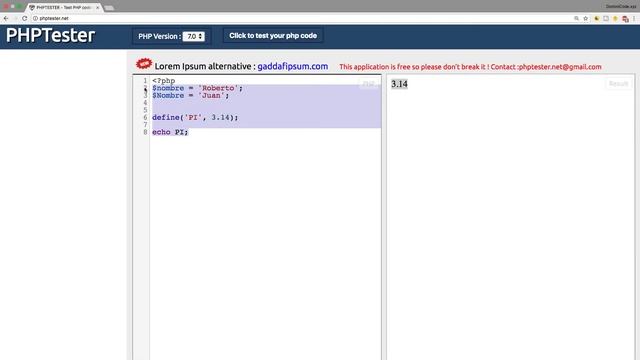The image size is (640, 360).
Task: Bookmark this page with the star icon
Action: point(586,18)
